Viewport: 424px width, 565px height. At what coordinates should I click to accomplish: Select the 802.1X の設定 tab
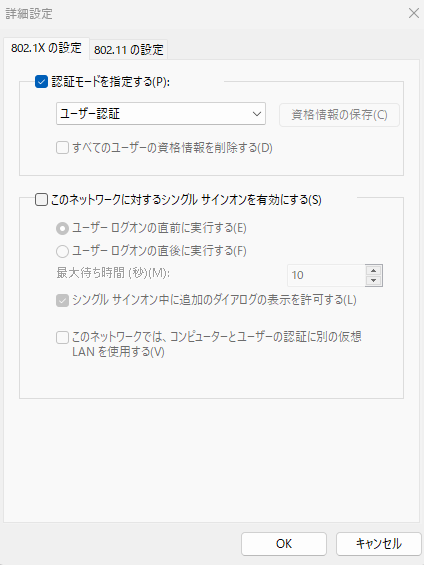point(46,48)
